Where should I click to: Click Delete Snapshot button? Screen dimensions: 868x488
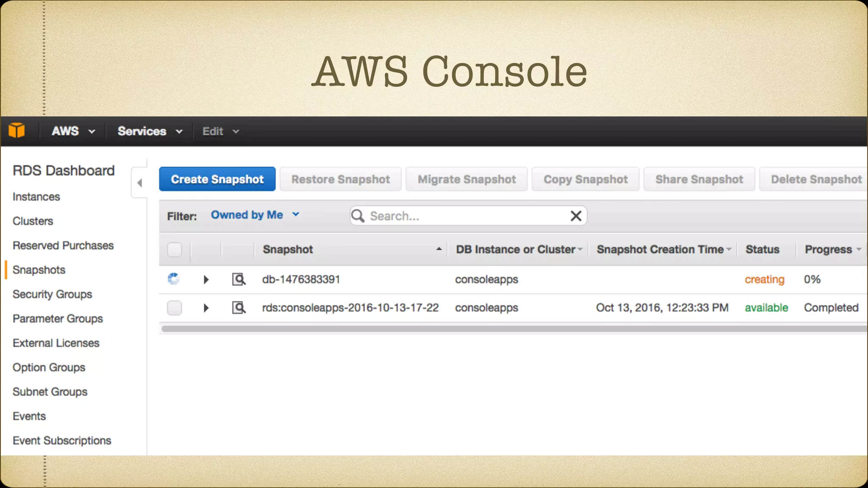[814, 179]
